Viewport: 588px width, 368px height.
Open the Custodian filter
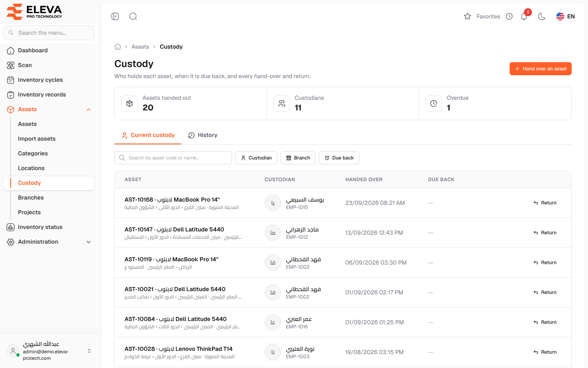click(256, 158)
